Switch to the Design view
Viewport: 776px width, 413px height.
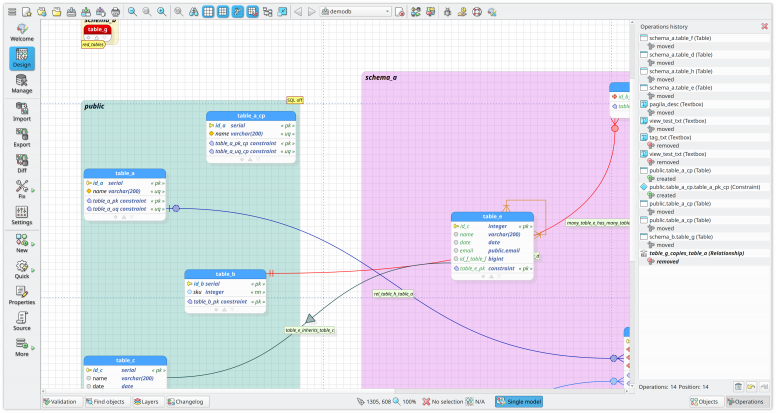pos(22,58)
